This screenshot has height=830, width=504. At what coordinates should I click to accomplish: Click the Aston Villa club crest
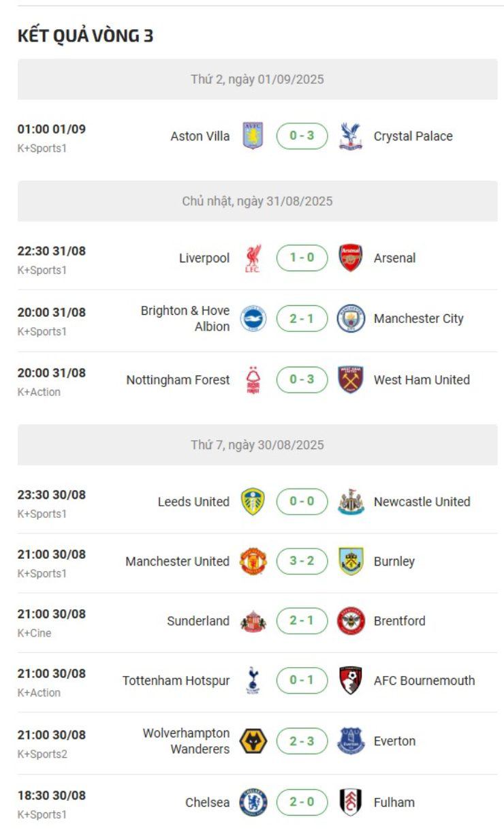point(253,136)
